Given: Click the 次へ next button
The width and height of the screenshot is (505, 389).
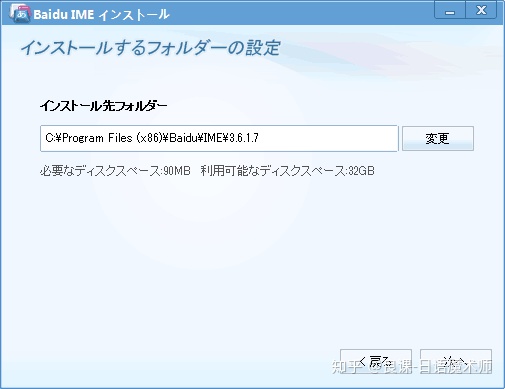Looking at the screenshot, I should pyautogui.click(x=456, y=361).
